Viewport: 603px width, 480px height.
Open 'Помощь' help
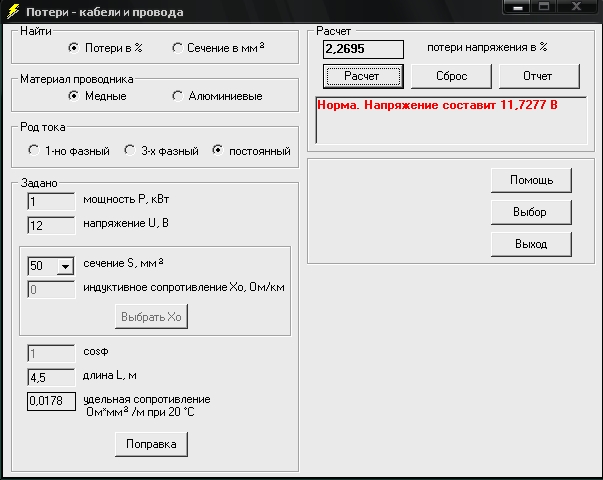(x=530, y=180)
